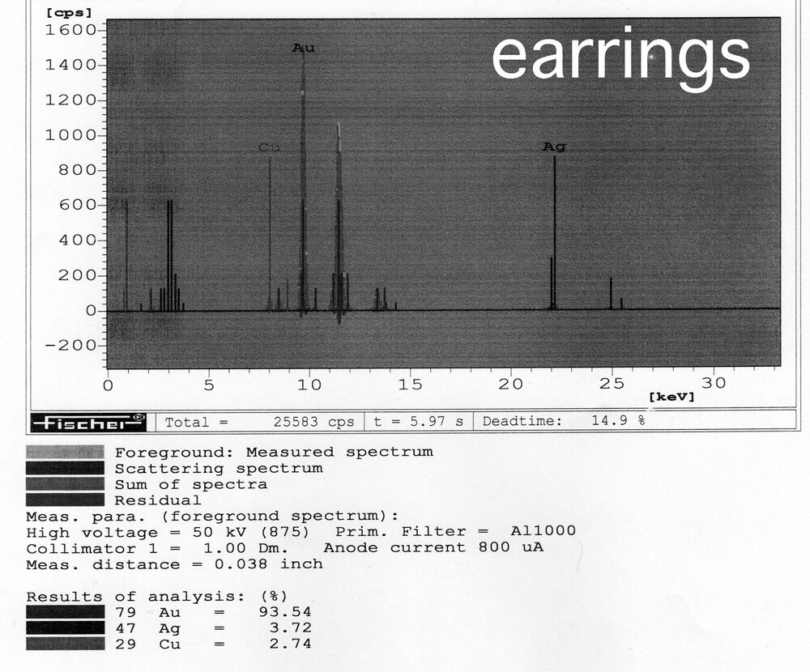Click the Au peak label
This screenshot has width=810, height=672.
(x=304, y=49)
